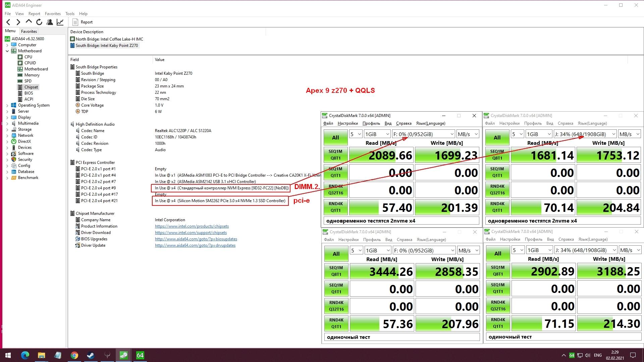Click the green All benchmark button

point(335,137)
